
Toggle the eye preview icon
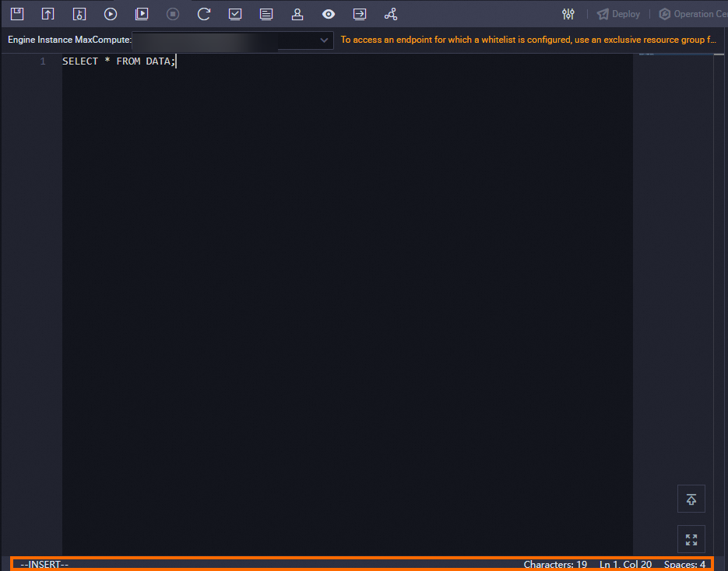[x=329, y=14]
